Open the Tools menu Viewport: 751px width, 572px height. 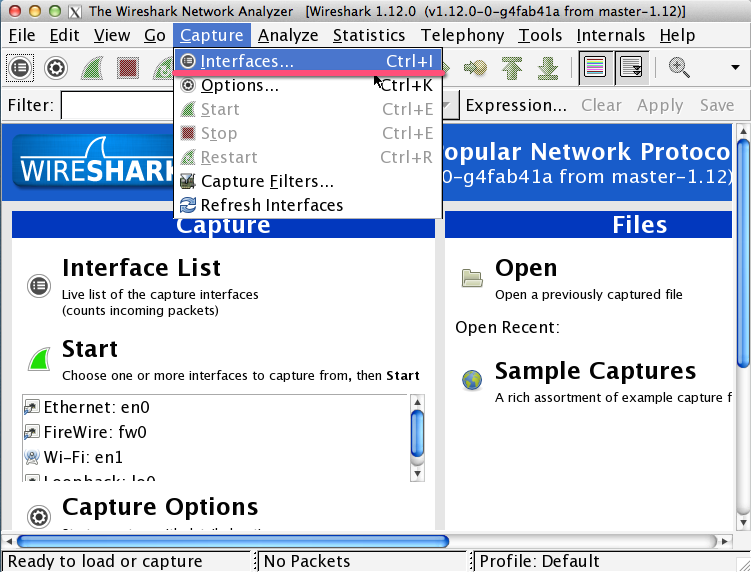click(540, 35)
